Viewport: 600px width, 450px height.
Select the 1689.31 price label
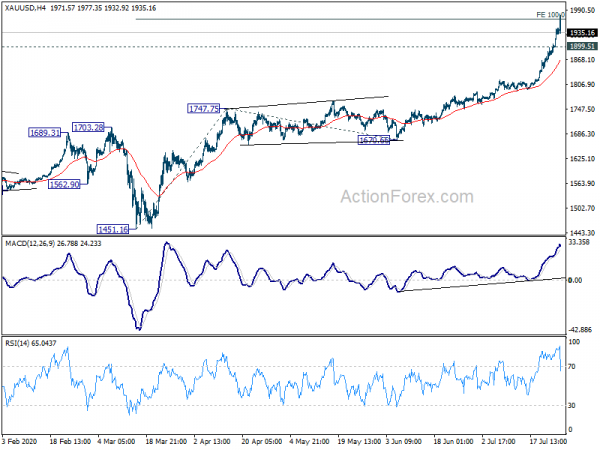pyautogui.click(x=46, y=132)
